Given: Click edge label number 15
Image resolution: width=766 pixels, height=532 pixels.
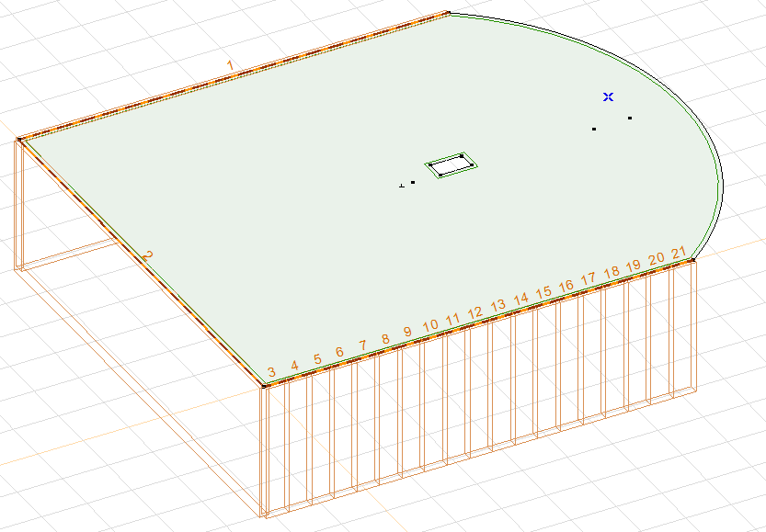Looking at the screenshot, I should pyautogui.click(x=543, y=292).
